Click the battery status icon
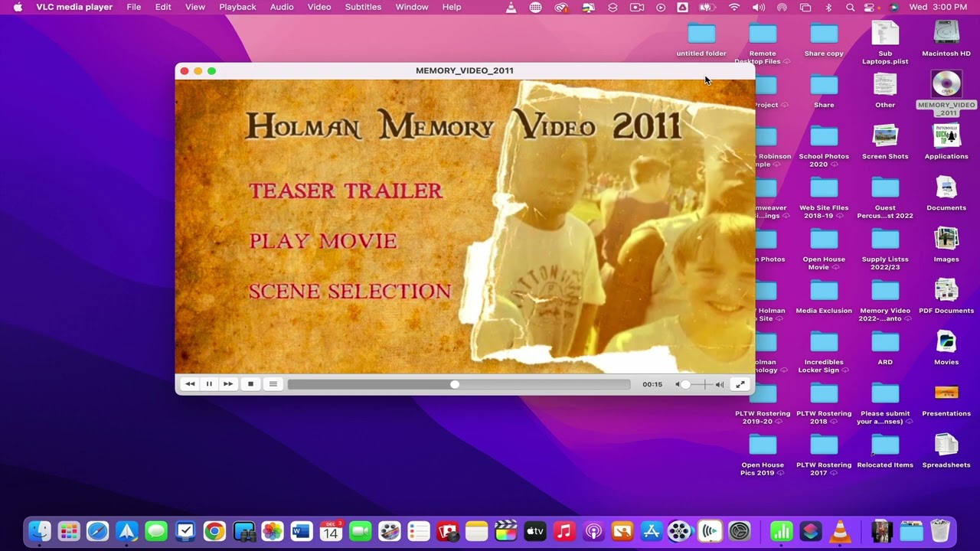Viewport: 980px width, 551px height. [x=707, y=7]
